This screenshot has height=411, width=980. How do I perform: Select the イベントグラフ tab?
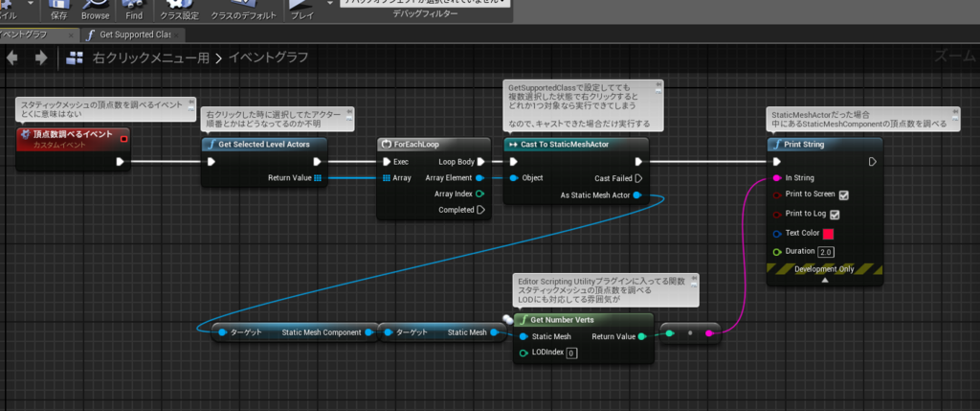coord(37,34)
